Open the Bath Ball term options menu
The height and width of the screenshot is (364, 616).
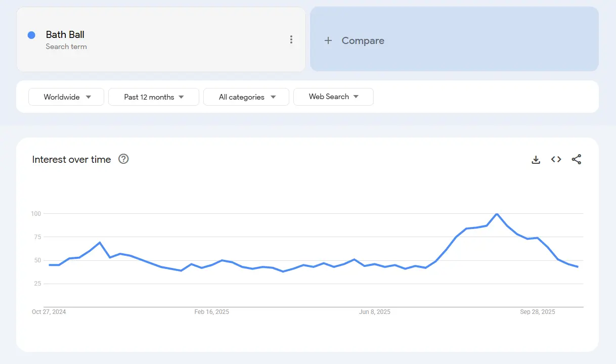(x=291, y=39)
